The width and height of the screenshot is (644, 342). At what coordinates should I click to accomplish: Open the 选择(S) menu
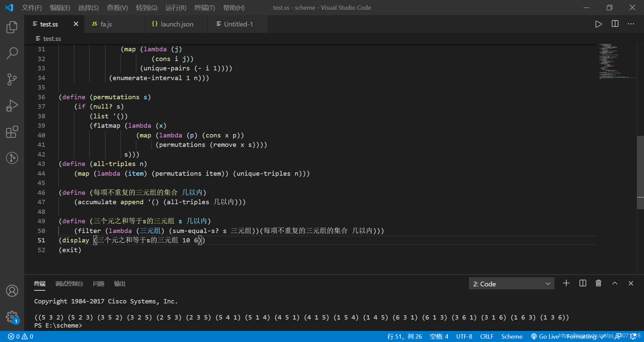(x=89, y=7)
